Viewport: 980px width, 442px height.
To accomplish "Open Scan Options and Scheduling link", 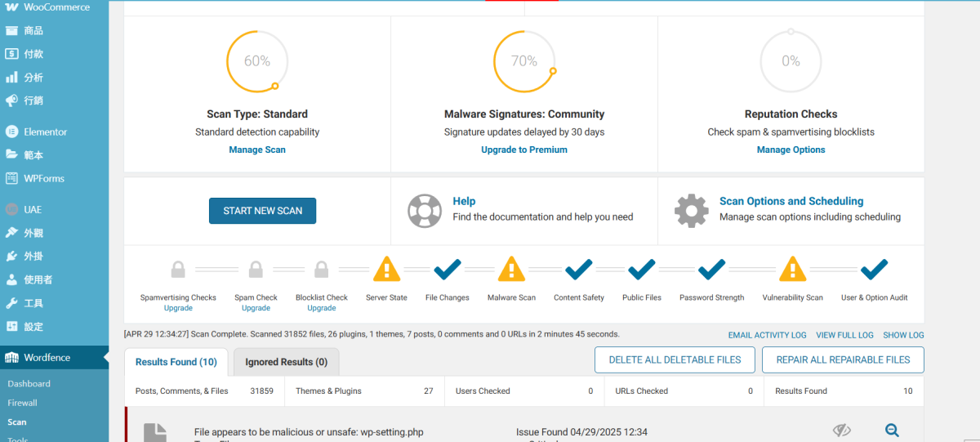I will tap(791, 201).
